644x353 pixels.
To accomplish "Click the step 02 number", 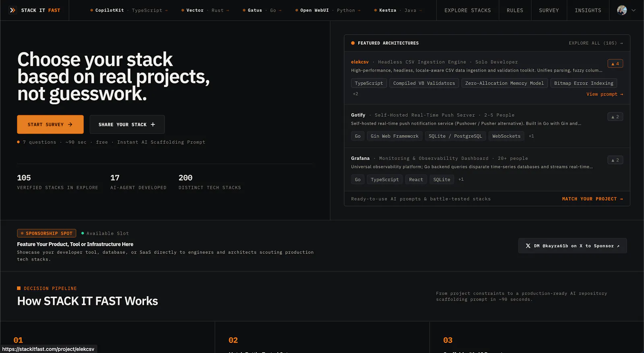I will point(233,340).
